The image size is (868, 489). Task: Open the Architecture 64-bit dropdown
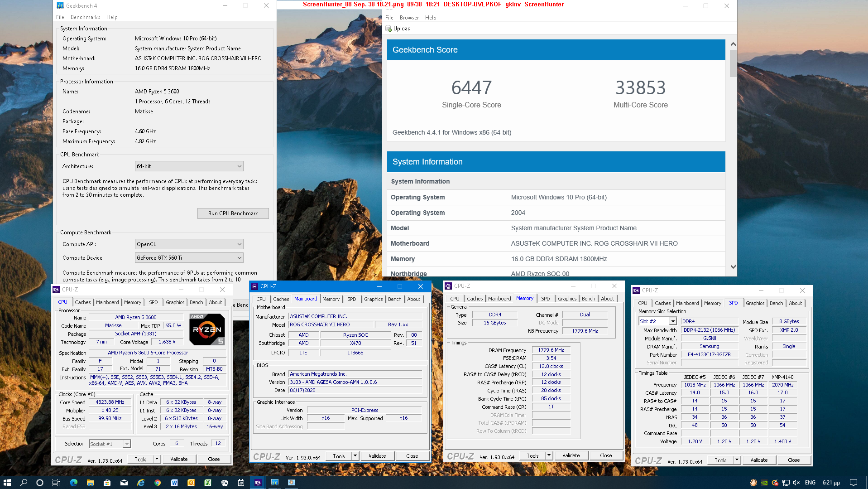tap(189, 166)
